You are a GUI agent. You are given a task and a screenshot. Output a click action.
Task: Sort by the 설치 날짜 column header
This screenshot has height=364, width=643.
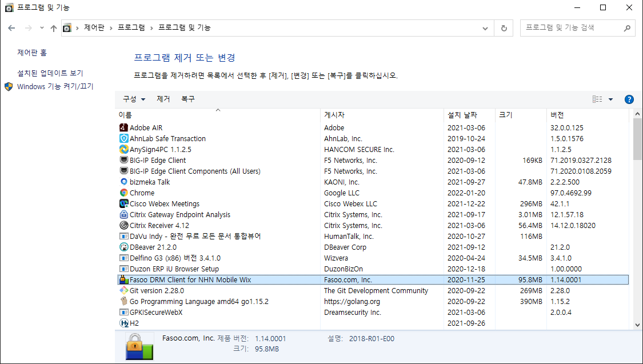(x=470, y=115)
